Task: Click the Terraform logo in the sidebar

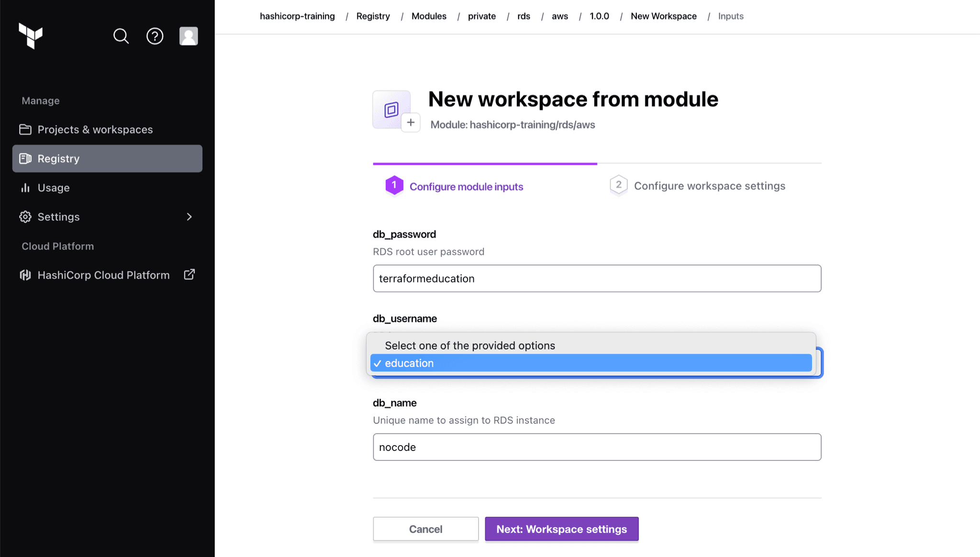Action: pyautogui.click(x=31, y=36)
